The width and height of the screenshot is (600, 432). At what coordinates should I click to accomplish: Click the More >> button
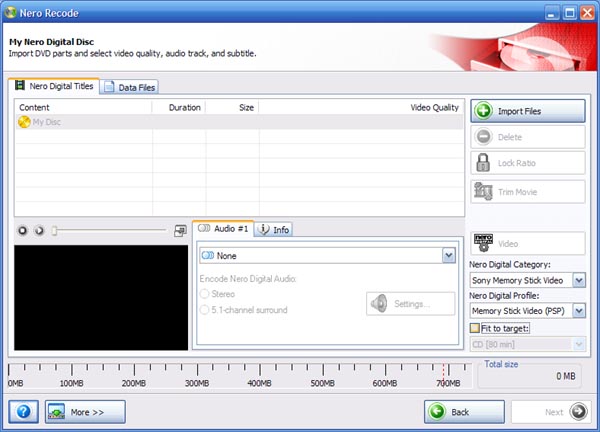tap(85, 412)
